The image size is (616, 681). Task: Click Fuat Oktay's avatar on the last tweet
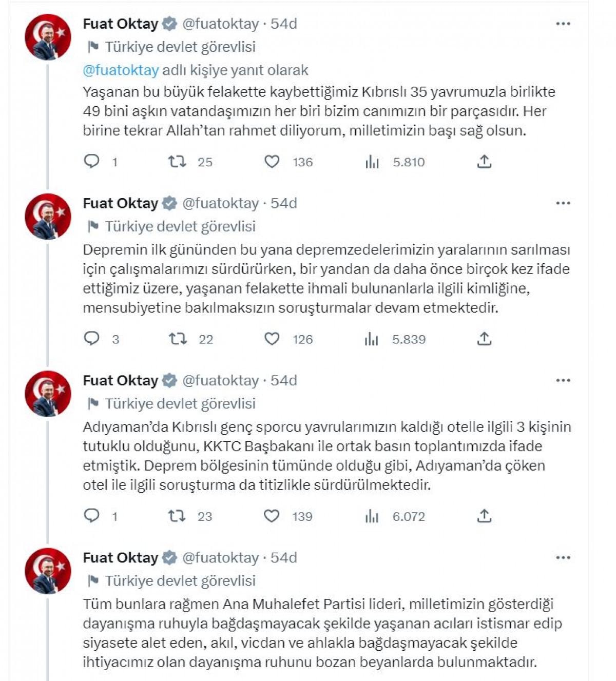tap(48, 571)
